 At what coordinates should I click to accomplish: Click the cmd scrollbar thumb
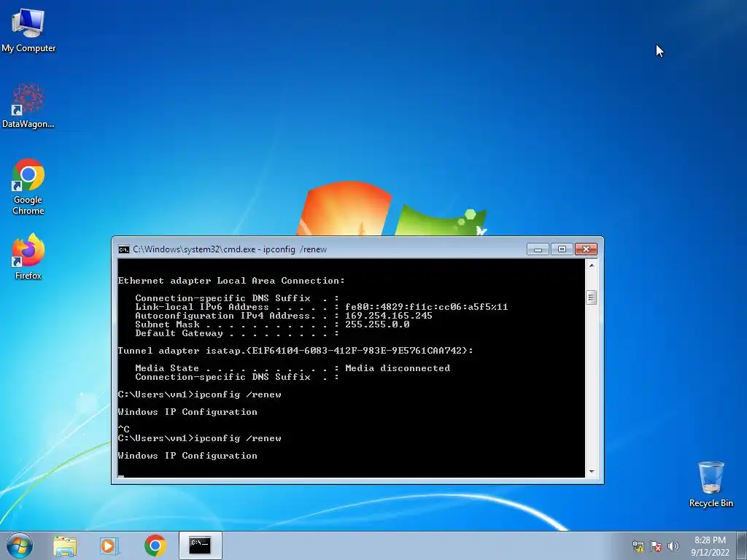(x=591, y=298)
